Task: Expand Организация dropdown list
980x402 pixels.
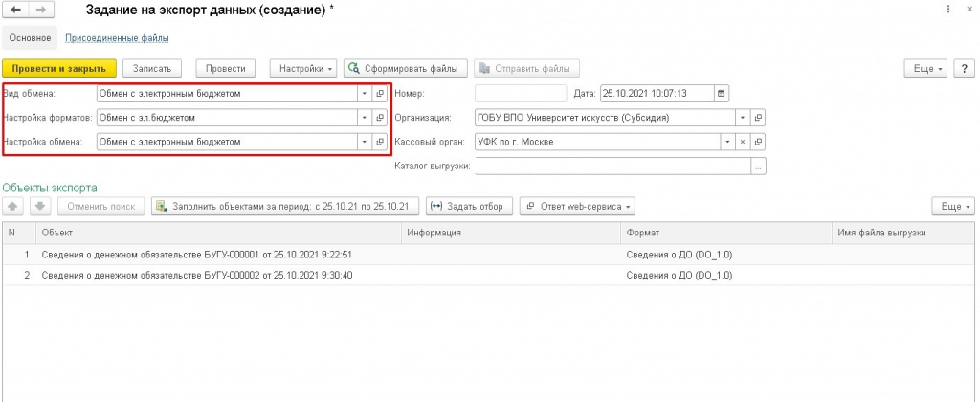Action: pos(743,118)
